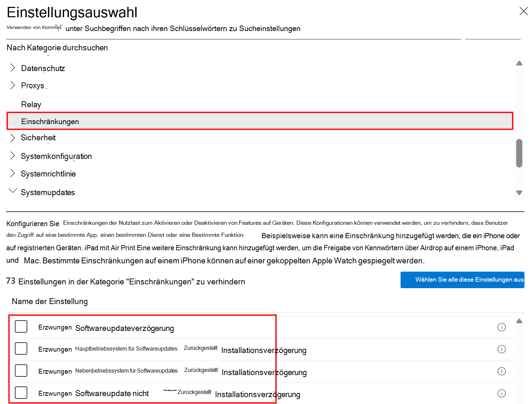Click the category list scroll up arrow

click(x=519, y=63)
